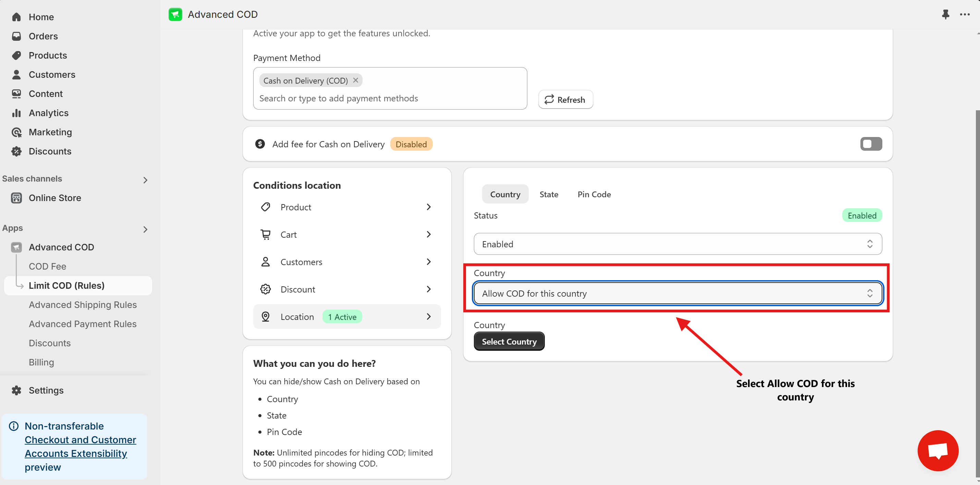Click the Analytics bar chart icon
Image resolution: width=980 pixels, height=485 pixels.
[x=16, y=113]
